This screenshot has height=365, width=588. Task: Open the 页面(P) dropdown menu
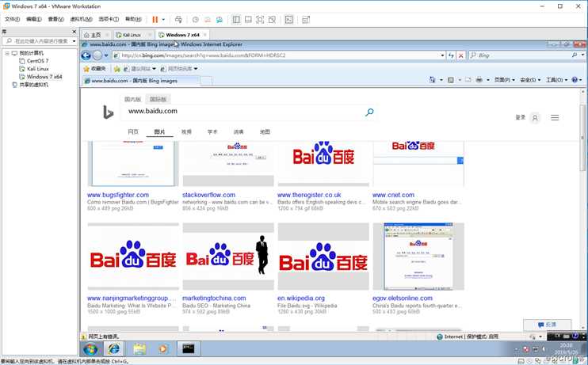point(504,80)
